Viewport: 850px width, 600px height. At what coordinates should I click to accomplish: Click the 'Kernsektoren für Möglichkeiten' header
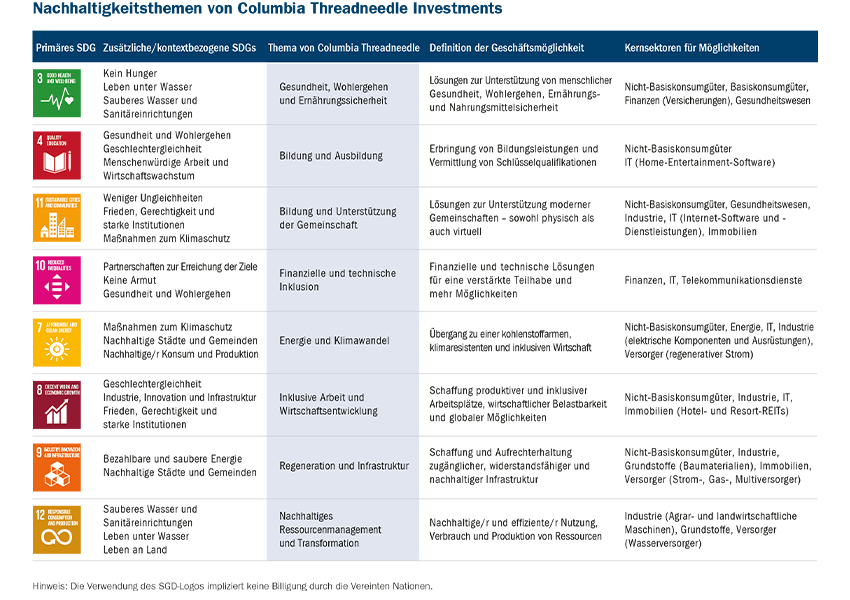[692, 48]
